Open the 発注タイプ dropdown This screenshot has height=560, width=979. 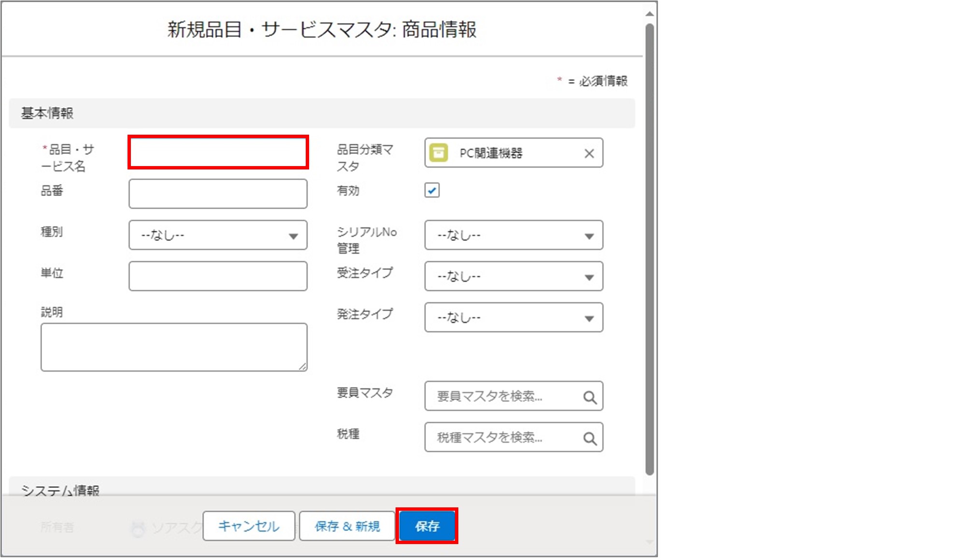point(514,317)
